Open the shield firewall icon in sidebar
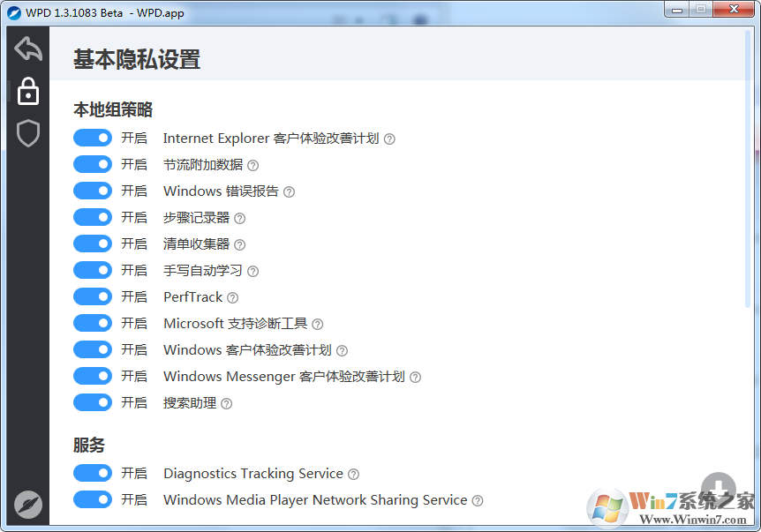The width and height of the screenshot is (761, 532). pyautogui.click(x=28, y=133)
